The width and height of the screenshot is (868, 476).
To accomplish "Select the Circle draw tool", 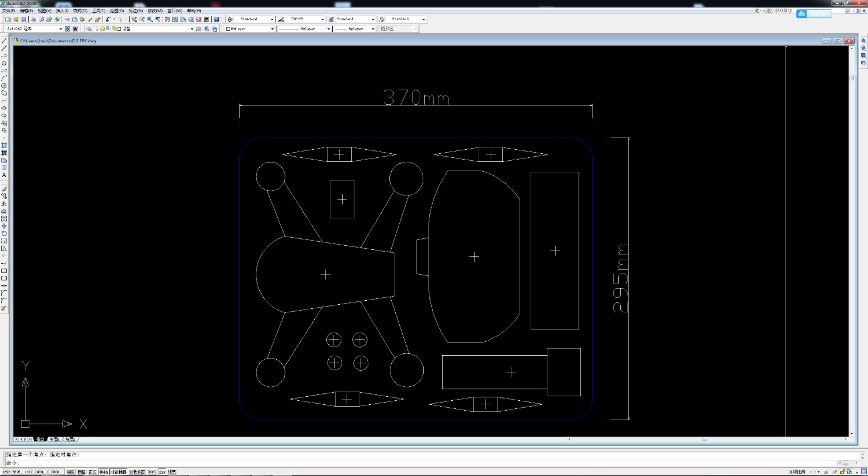I will (4, 86).
